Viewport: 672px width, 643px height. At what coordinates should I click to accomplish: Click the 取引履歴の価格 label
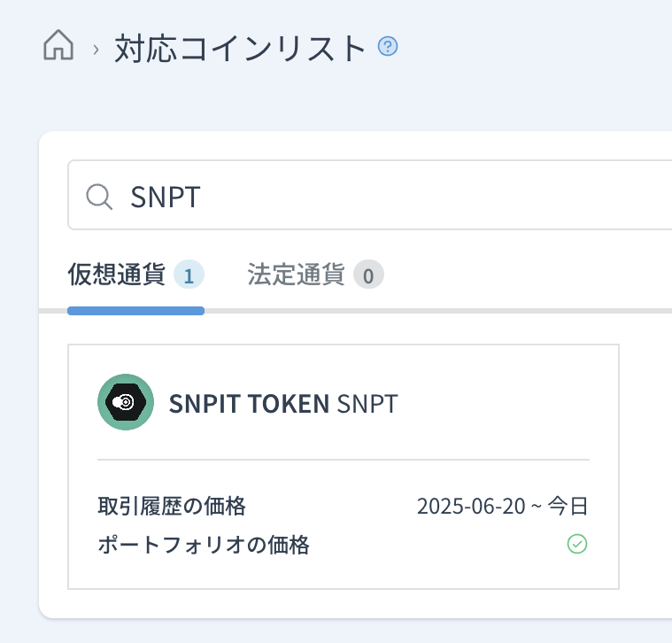point(172,507)
